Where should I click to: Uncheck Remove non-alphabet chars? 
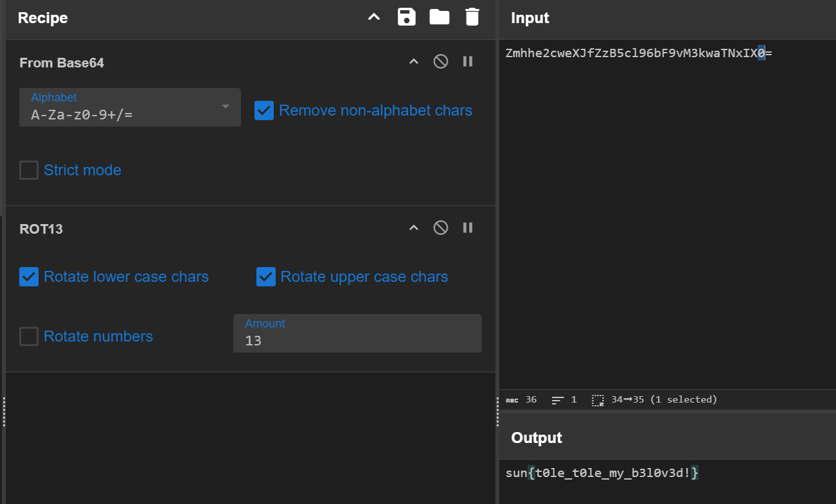coord(264,110)
